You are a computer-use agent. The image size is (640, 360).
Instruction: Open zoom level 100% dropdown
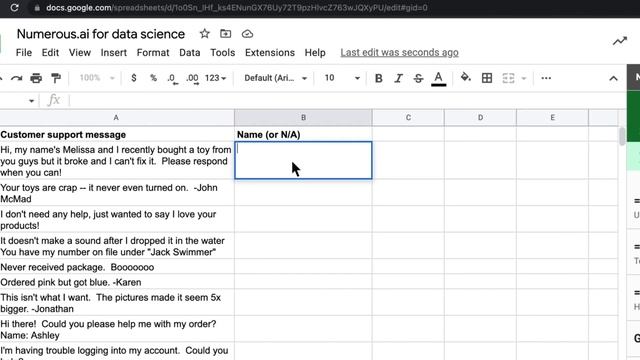coord(97,78)
